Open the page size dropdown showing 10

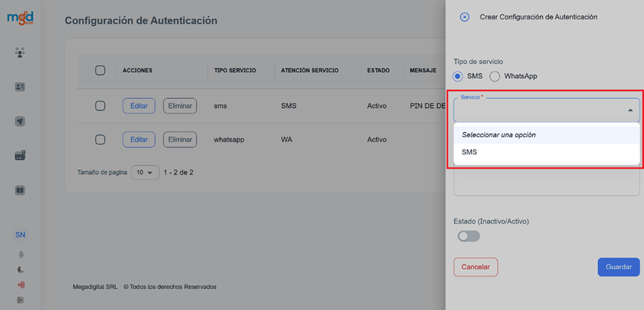(x=145, y=173)
